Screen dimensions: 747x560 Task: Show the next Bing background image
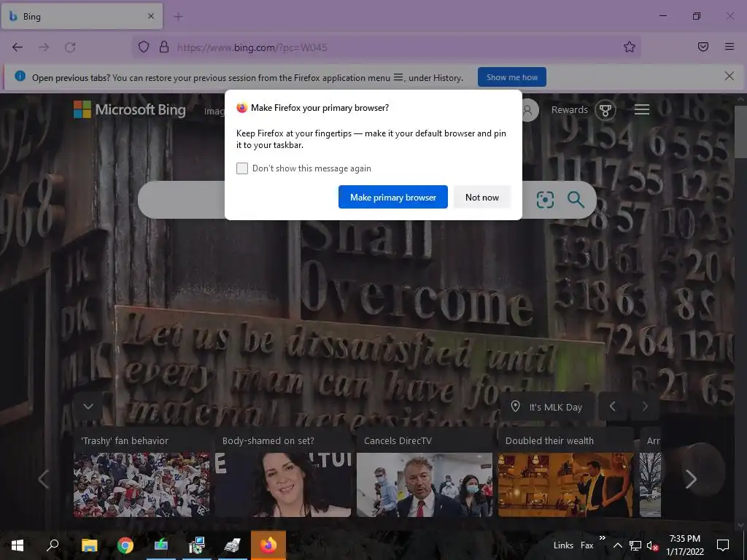(645, 407)
